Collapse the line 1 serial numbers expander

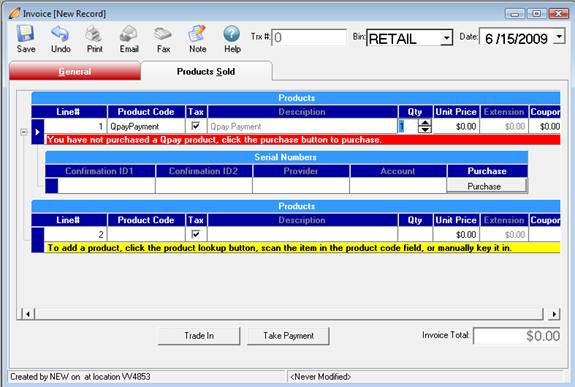23,132
